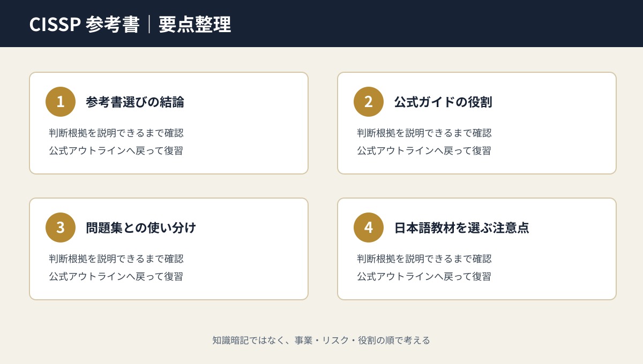643x364 pixels.
Task: Click the number 3 circle badge
Action: click(61, 227)
